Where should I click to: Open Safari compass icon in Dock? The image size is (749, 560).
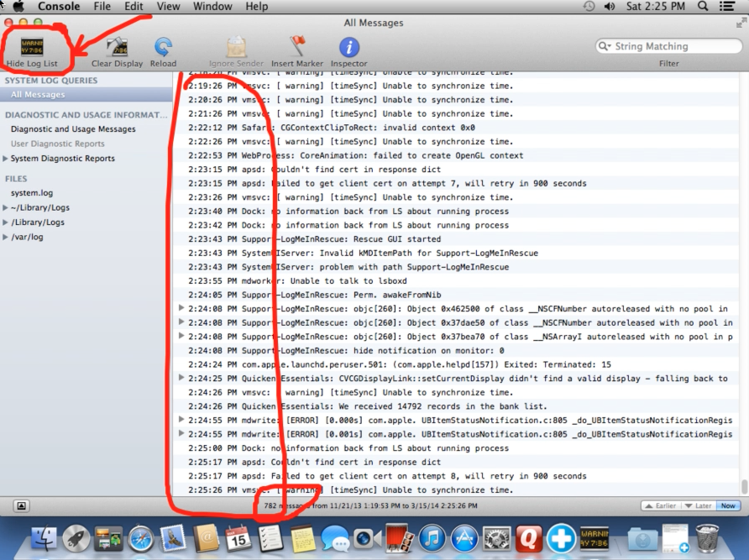coord(140,538)
